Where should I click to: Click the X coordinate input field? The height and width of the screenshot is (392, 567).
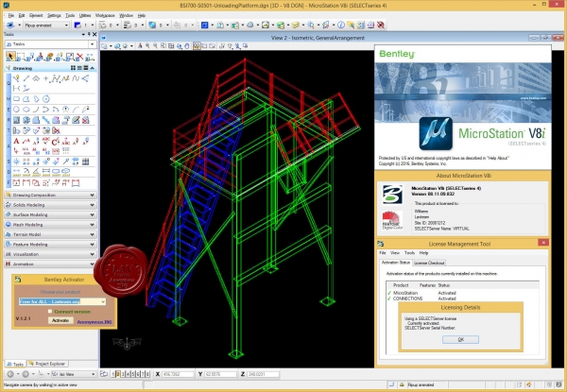click(x=178, y=374)
